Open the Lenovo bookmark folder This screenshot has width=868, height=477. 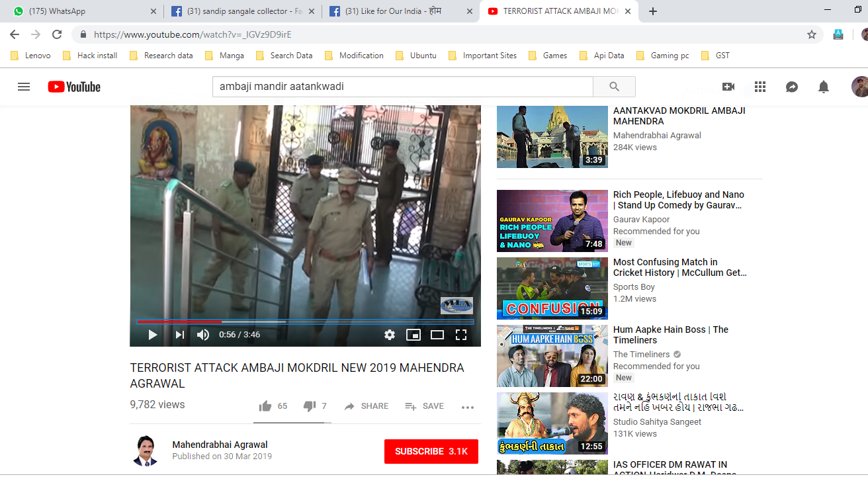(30, 56)
